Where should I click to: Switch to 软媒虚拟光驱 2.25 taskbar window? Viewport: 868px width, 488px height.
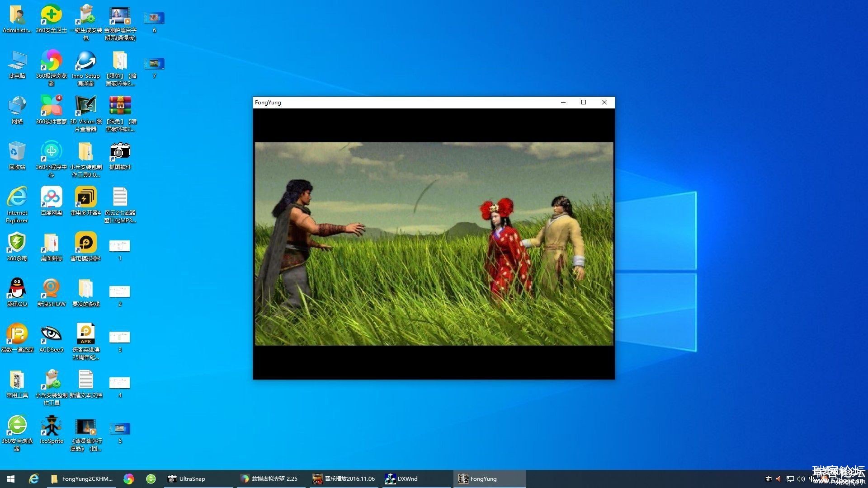[270, 479]
